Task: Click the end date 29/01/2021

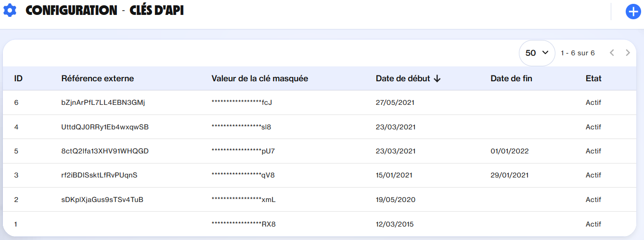Action: pos(509,175)
